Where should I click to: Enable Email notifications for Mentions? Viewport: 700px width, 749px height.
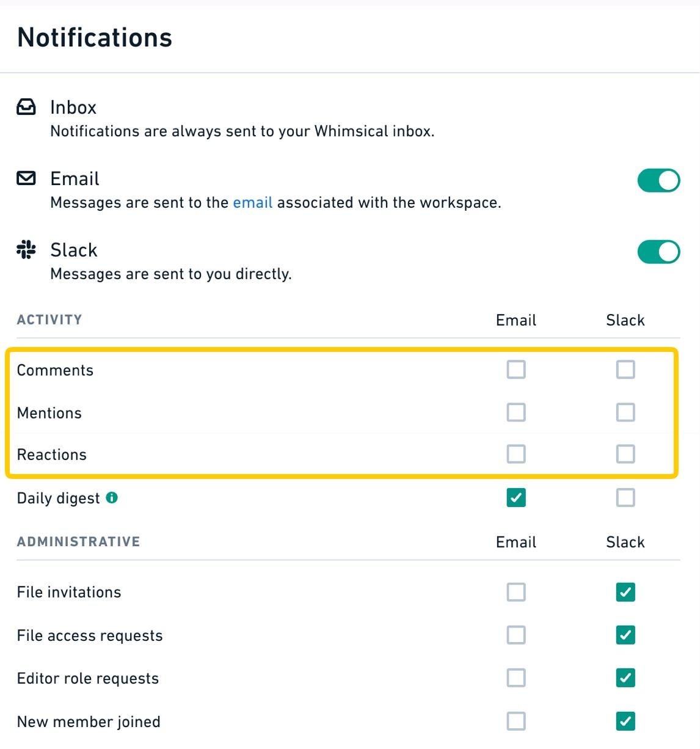tap(516, 412)
